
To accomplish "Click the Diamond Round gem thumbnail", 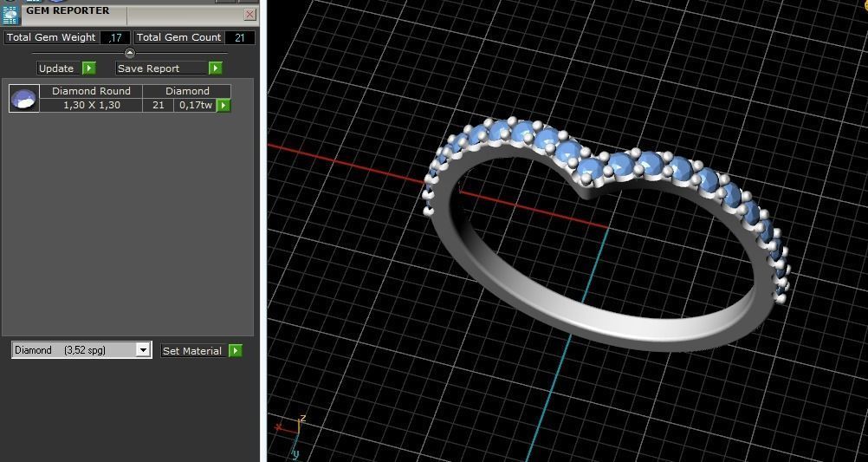I will tap(24, 99).
